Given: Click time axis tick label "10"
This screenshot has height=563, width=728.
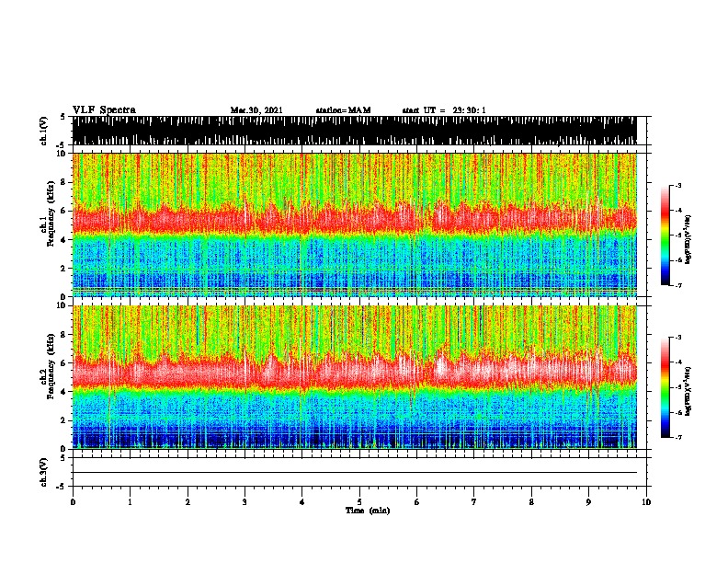Looking at the screenshot, I should click(646, 502).
